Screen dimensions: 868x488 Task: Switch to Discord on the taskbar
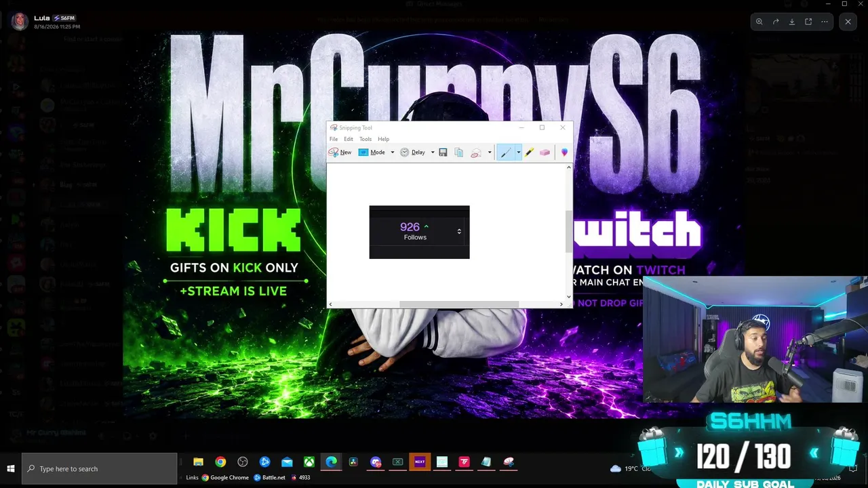click(x=376, y=462)
